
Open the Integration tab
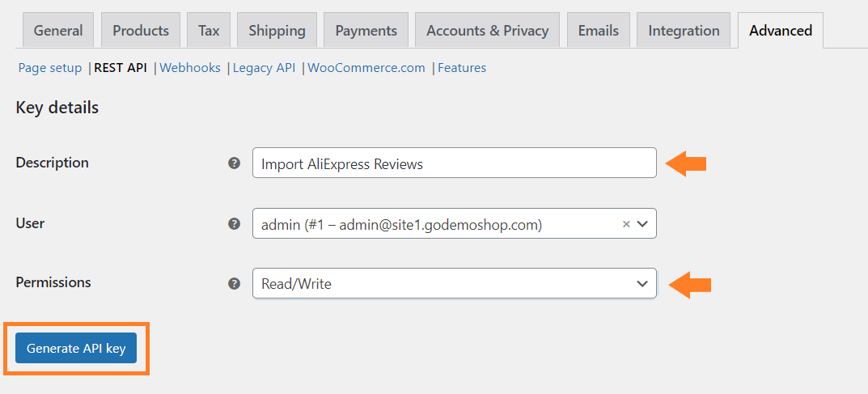684,31
